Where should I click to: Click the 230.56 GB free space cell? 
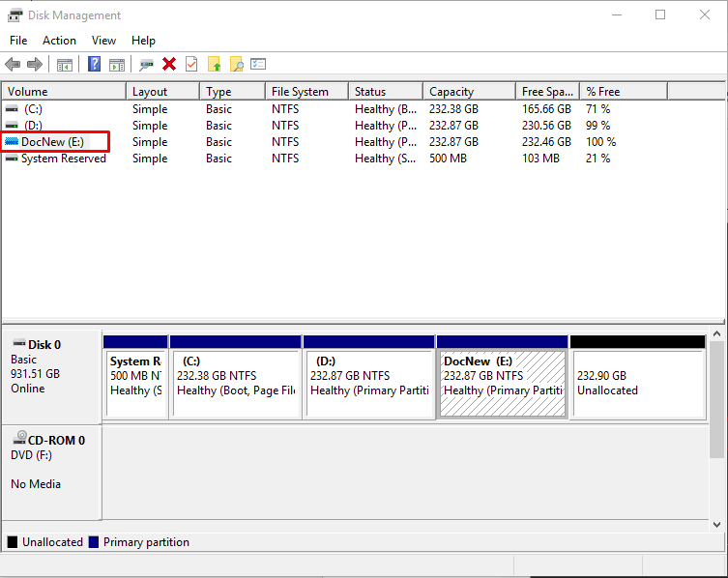pyautogui.click(x=546, y=126)
